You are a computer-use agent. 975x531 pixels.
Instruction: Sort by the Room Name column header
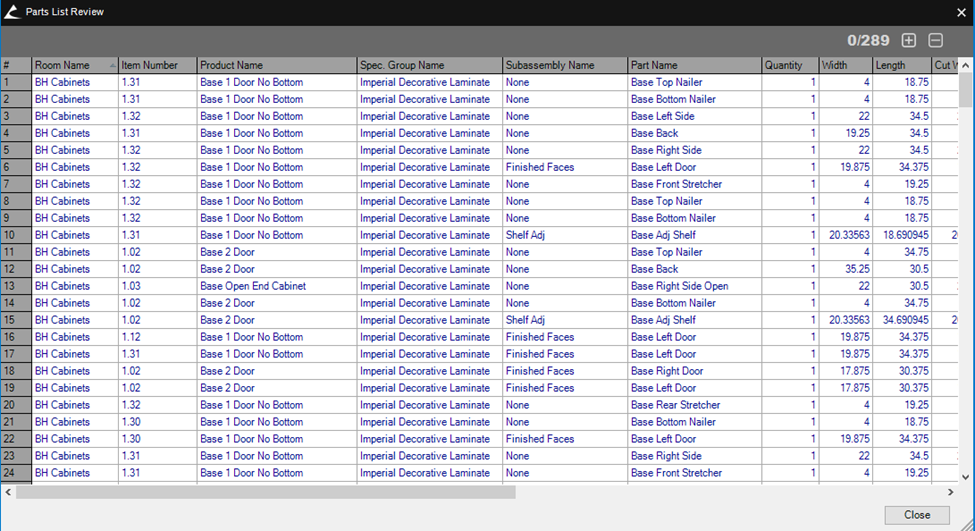point(68,66)
